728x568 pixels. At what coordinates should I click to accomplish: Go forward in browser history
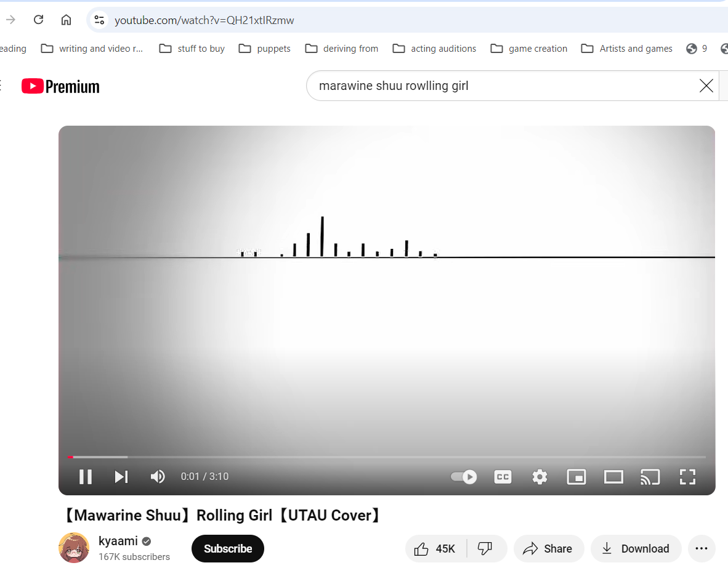(x=10, y=20)
